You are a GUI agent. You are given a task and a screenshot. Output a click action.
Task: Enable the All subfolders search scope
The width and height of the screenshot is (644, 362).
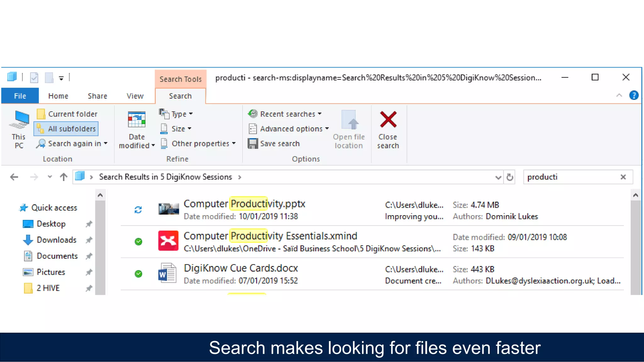coord(66,129)
